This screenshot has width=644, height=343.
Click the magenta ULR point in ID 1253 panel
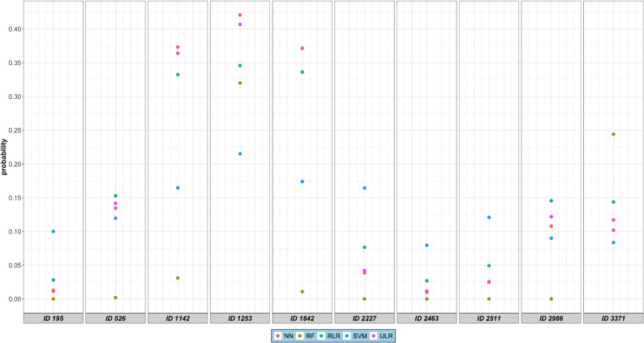tap(240, 24)
